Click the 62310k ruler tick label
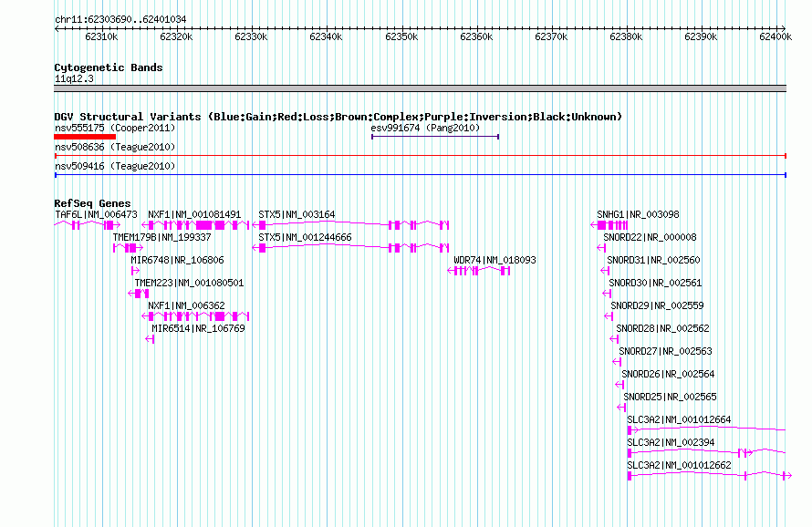This screenshot has width=812, height=527. point(101,36)
